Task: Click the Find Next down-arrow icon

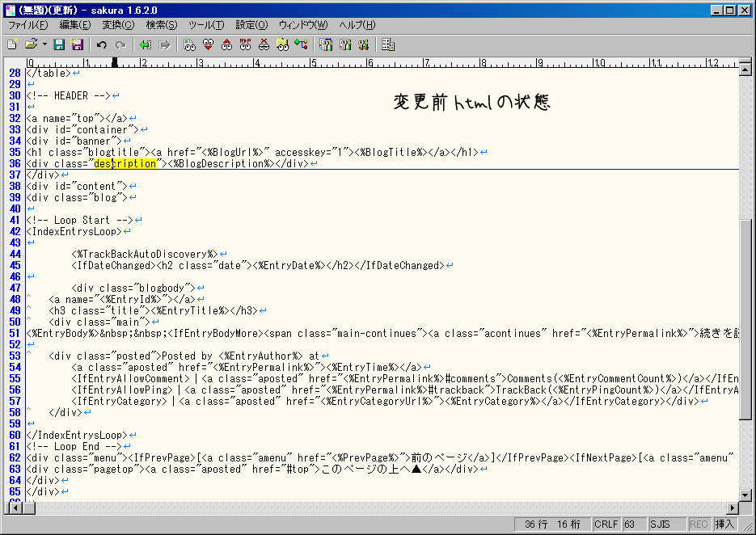Action: [x=209, y=44]
